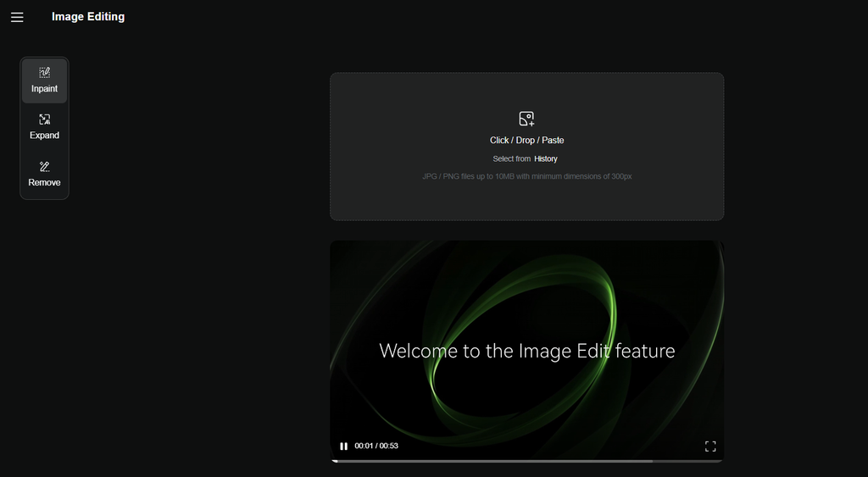Pause the welcome video
The height and width of the screenshot is (477, 868).
343,446
